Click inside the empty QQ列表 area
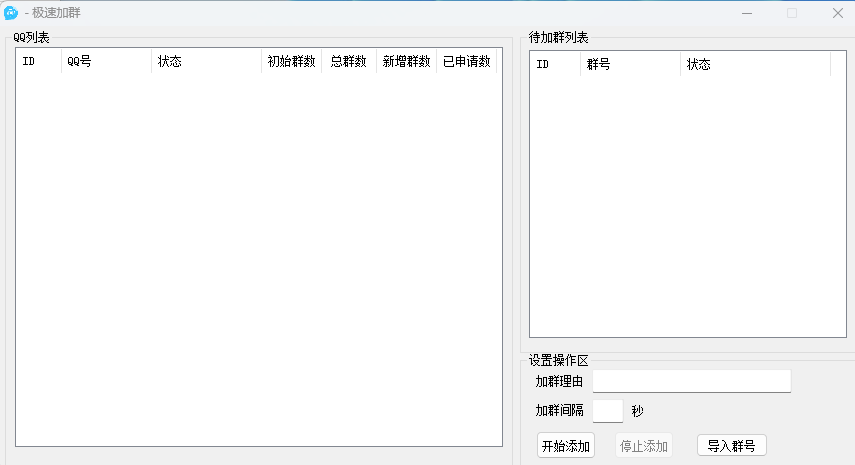The height and width of the screenshot is (465, 855). click(x=258, y=260)
